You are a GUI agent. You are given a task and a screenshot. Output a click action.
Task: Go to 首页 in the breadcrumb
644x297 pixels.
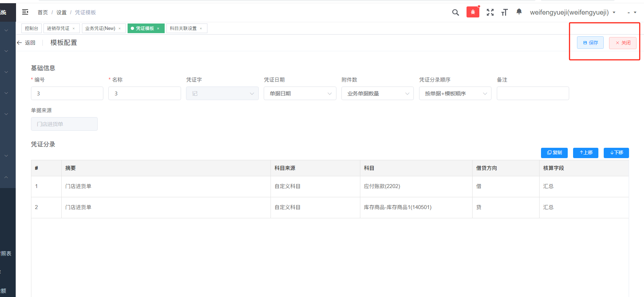tap(43, 12)
